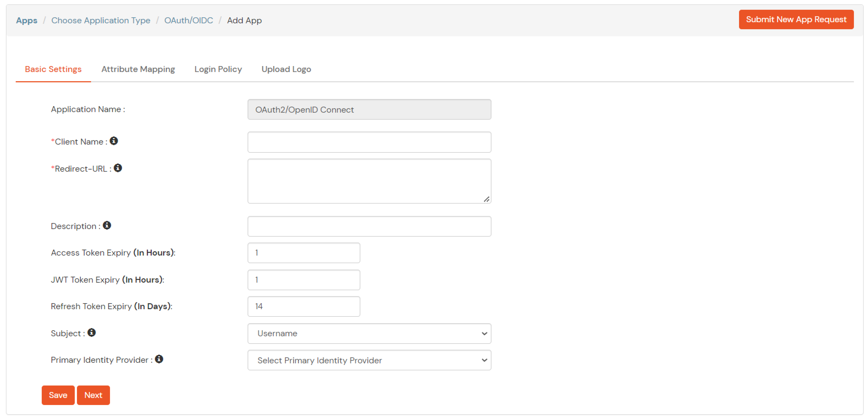Open the Select Primary Identity Provider dropdown
The height and width of the screenshot is (418, 868).
coord(369,360)
